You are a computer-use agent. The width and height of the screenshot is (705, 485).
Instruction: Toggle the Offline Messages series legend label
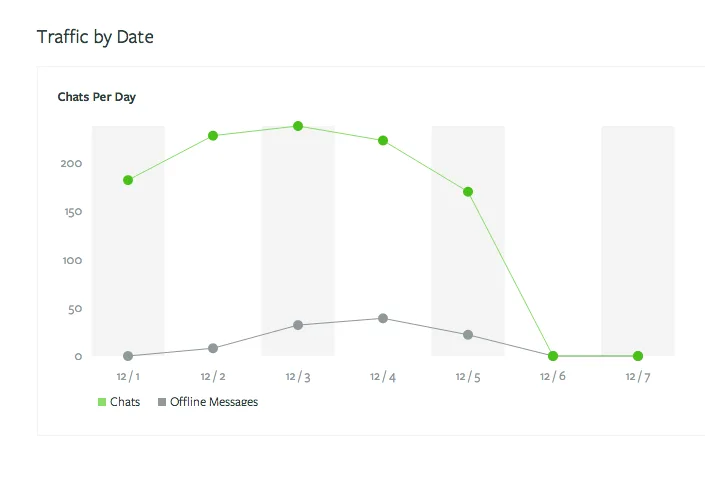pyautogui.click(x=214, y=402)
